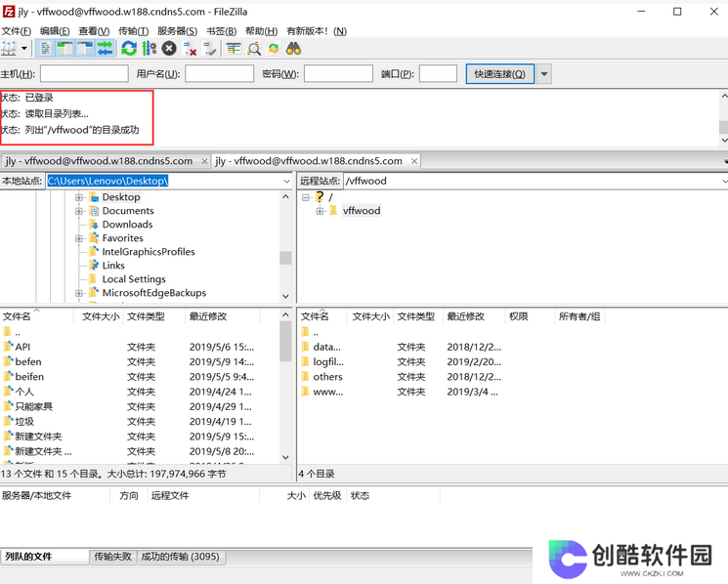This screenshot has width=728, height=584.
Task: Open the 有新版本!(N) menu
Action: [x=317, y=31]
